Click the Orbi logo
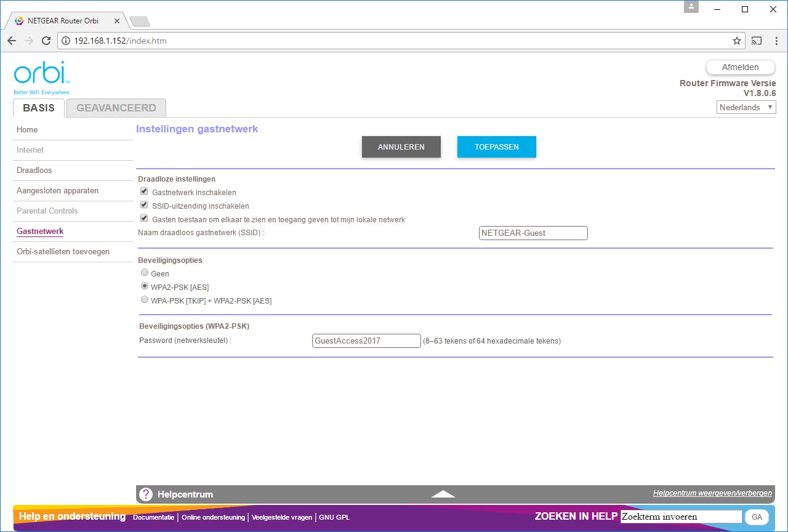This screenshot has width=788, height=532. click(42, 78)
